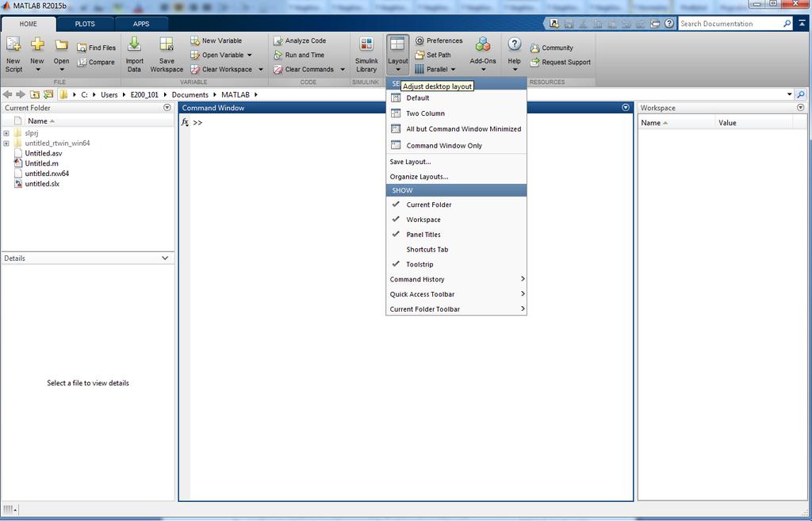812x521 pixels.
Task: Click the back navigation arrow
Action: click(x=7, y=95)
